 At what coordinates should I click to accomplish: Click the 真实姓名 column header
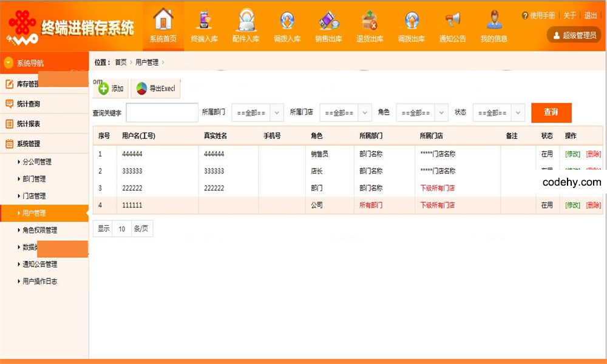click(x=215, y=136)
